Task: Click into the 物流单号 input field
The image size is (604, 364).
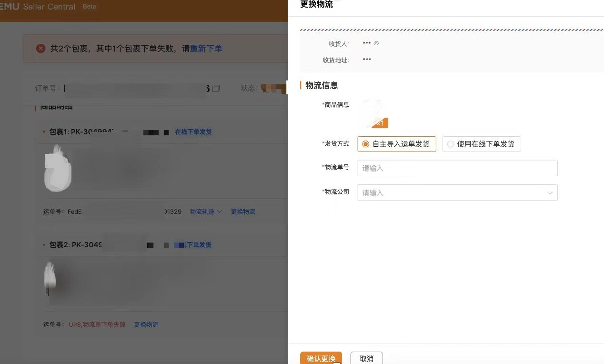Action: pos(457,168)
